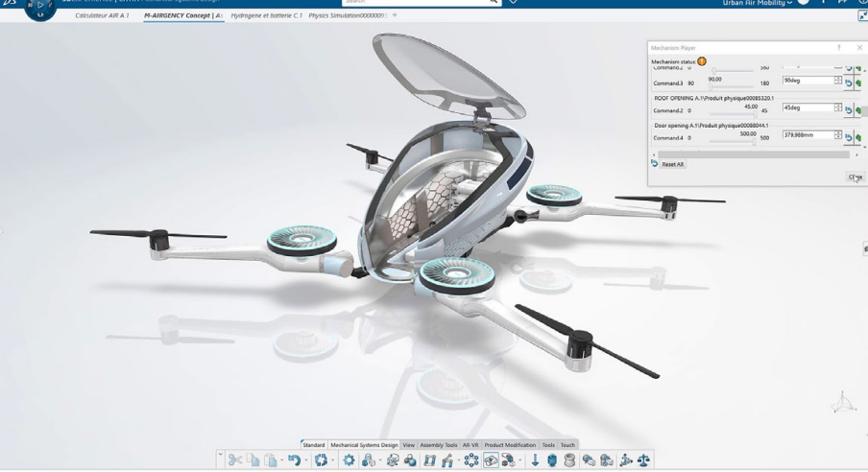Click the balance scale icon in toolbar
This screenshot has width=868, height=472.
pyautogui.click(x=643, y=460)
